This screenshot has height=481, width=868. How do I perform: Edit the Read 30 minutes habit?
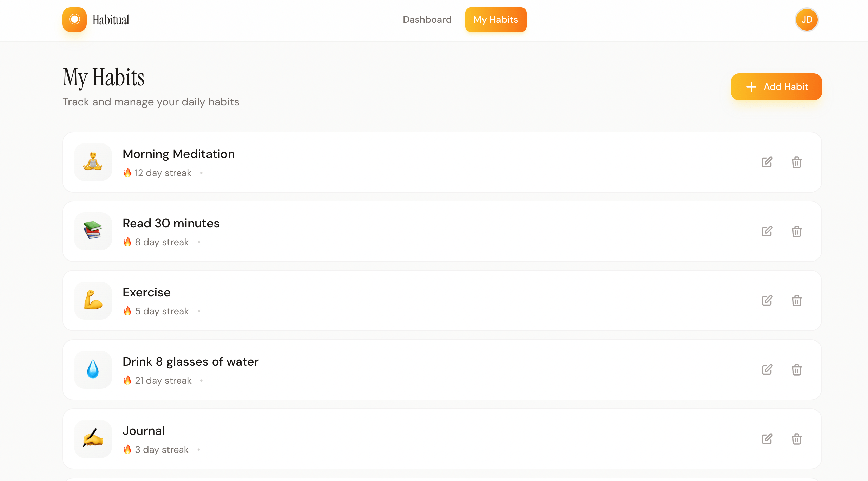point(767,231)
